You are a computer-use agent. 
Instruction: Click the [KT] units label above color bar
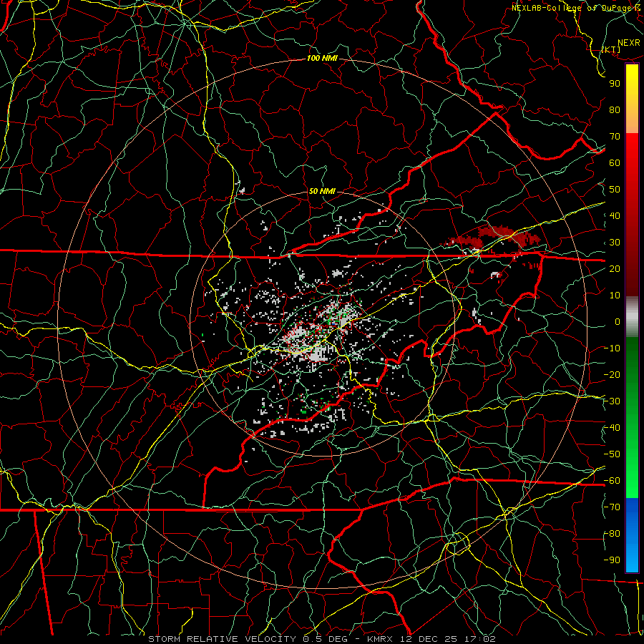coord(611,49)
